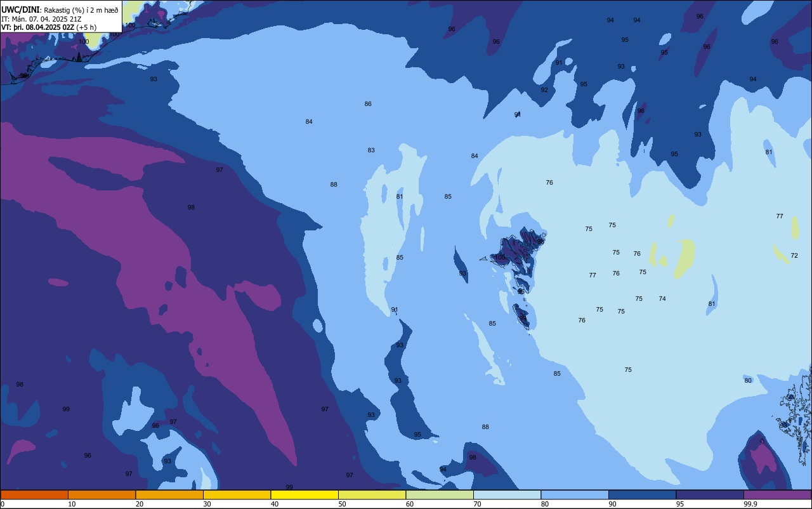The height and width of the screenshot is (509, 812).
Task: Select the 50–60 yellow-green legend swatch
Action: (x=372, y=494)
